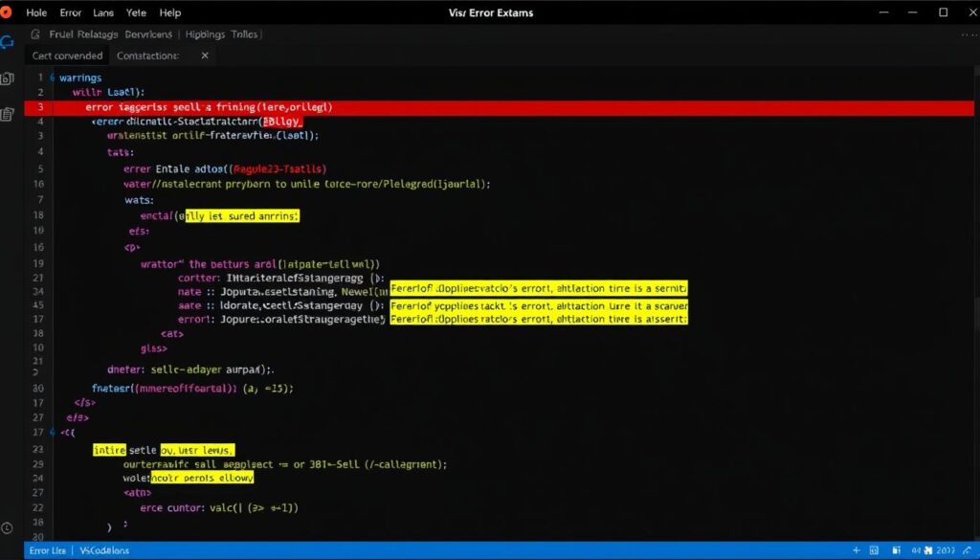The height and width of the screenshot is (560, 980).
Task: Click the line starting 'ourteraaifc sall'
Action: click(285, 465)
